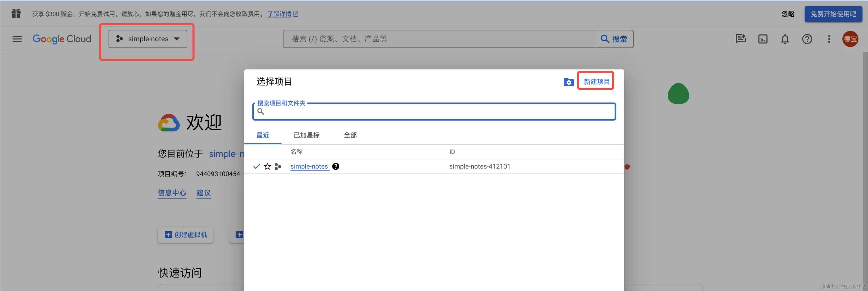Click the 免费开始使用吧 button
Viewport: 868px width, 291px height.
[833, 14]
